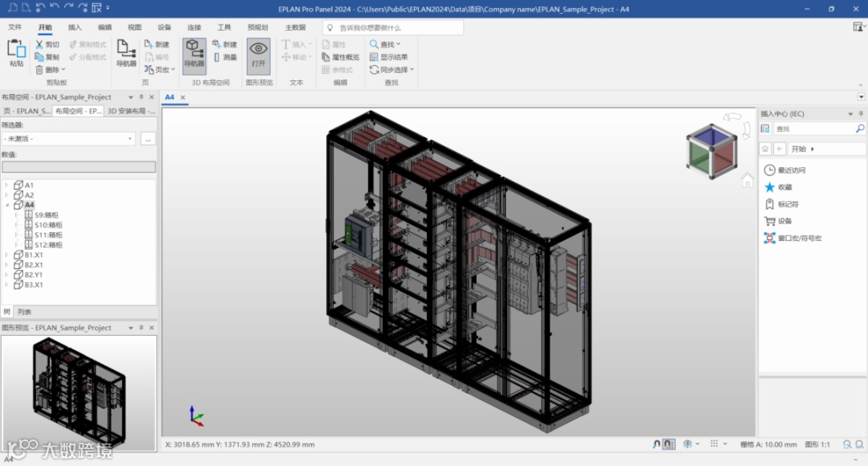The width and height of the screenshot is (868, 466).
Task: Open dropdown arrow next to 页宏
Action: coord(174,70)
